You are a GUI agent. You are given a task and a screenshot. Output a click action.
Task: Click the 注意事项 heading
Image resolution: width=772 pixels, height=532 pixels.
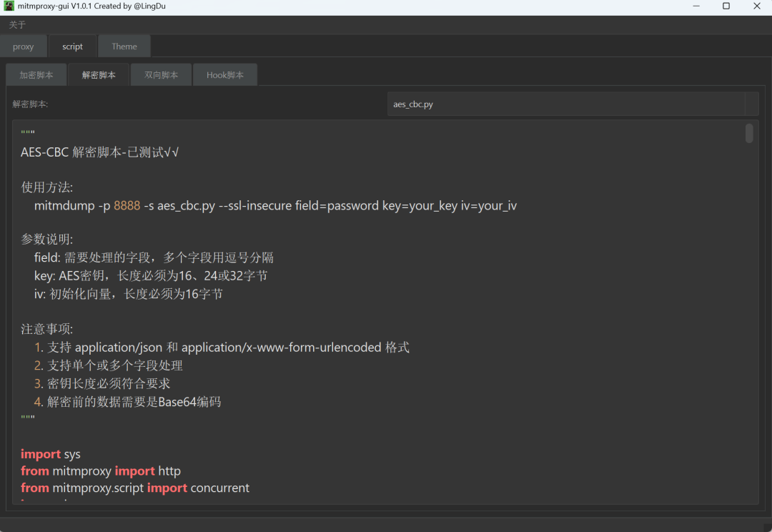pos(46,329)
